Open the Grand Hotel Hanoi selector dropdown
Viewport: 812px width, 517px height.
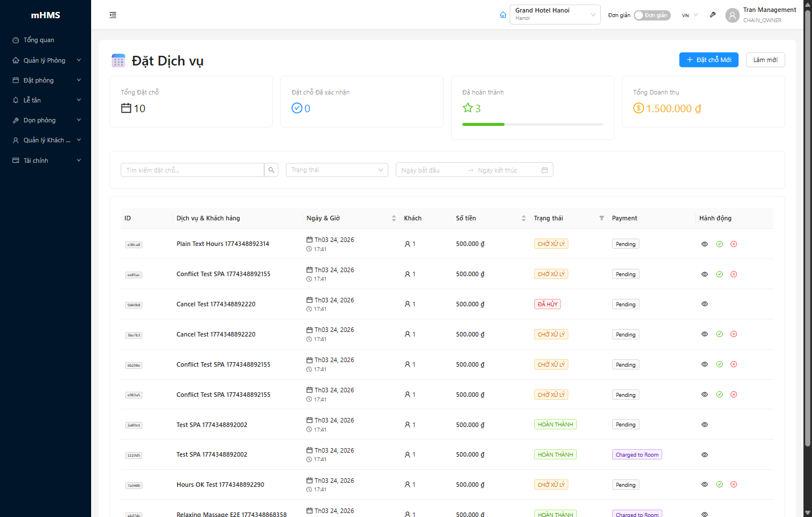555,15
